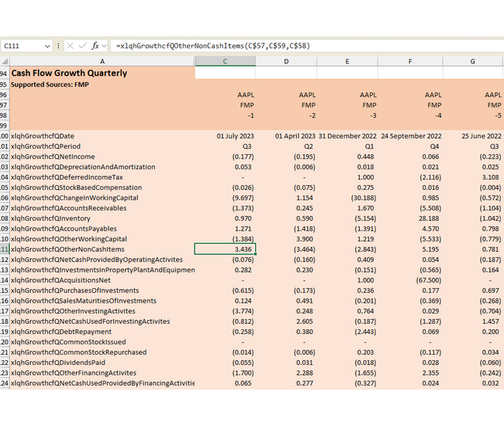Click the '24 September 2022' date cell

pos(411,136)
